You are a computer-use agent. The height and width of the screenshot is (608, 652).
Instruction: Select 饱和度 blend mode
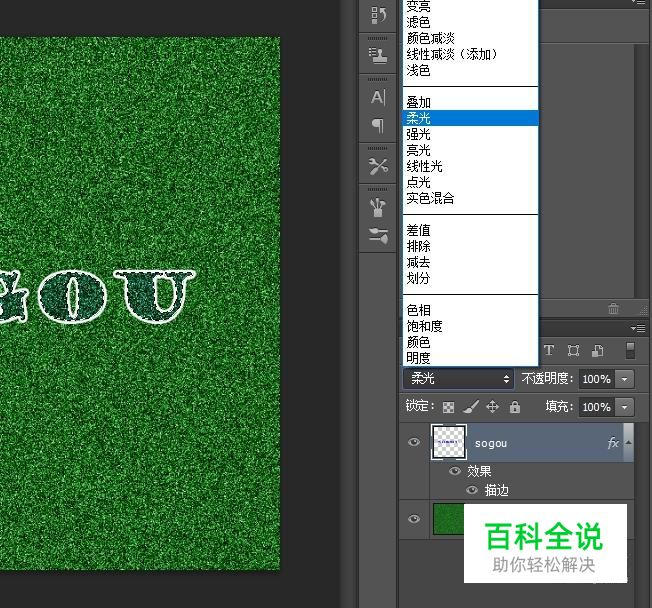pos(471,326)
